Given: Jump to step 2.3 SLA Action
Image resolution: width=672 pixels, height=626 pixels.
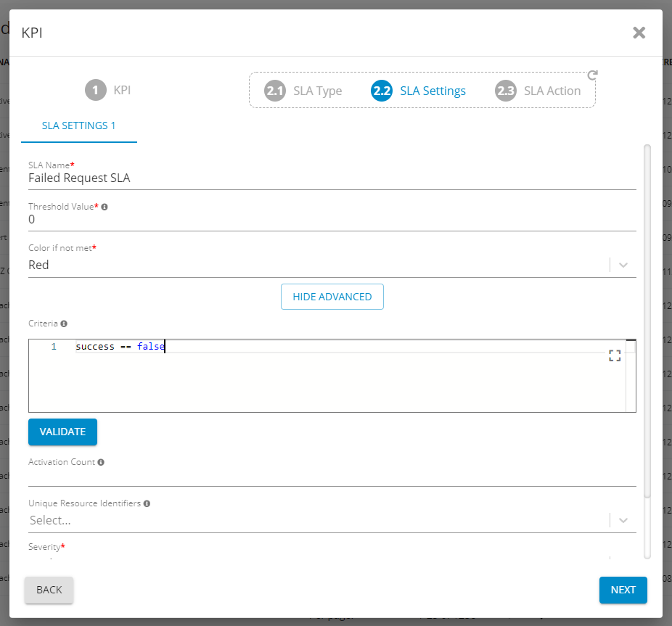Looking at the screenshot, I should point(538,91).
